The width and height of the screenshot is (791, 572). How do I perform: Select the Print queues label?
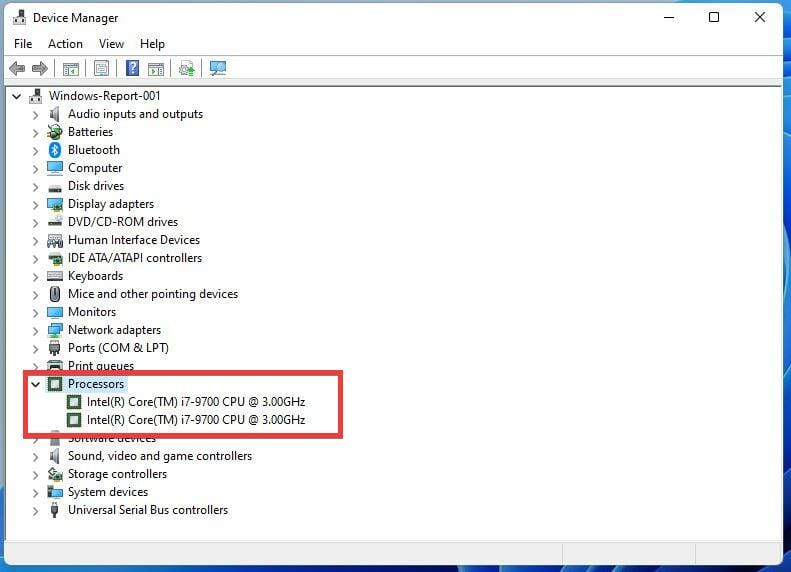click(x=101, y=366)
